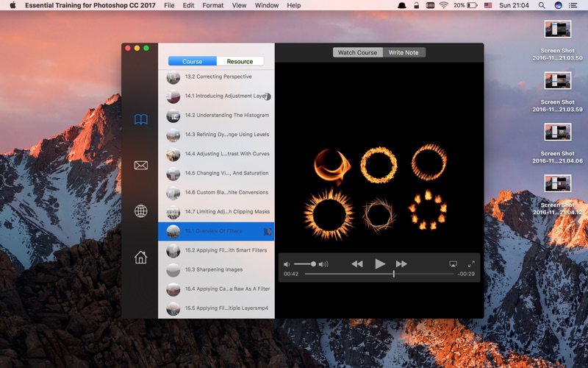Open the book courses sidebar icon

tap(141, 119)
